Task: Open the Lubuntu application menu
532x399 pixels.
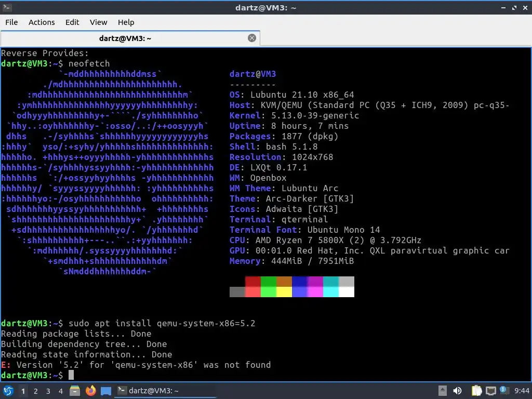Action: point(8,391)
